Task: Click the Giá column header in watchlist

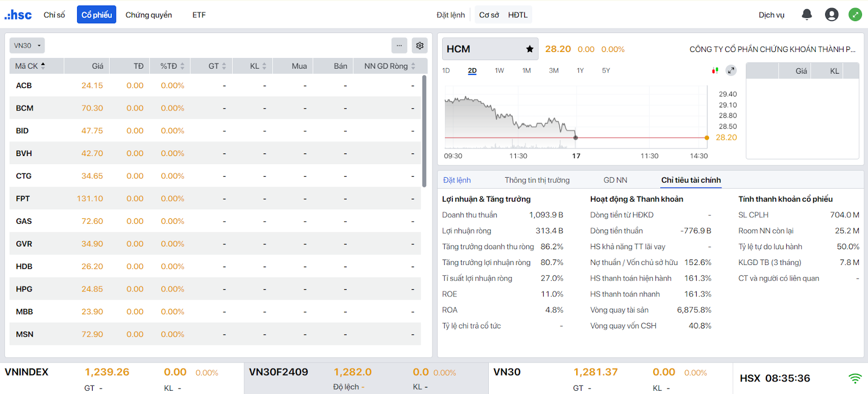Action: click(98, 66)
